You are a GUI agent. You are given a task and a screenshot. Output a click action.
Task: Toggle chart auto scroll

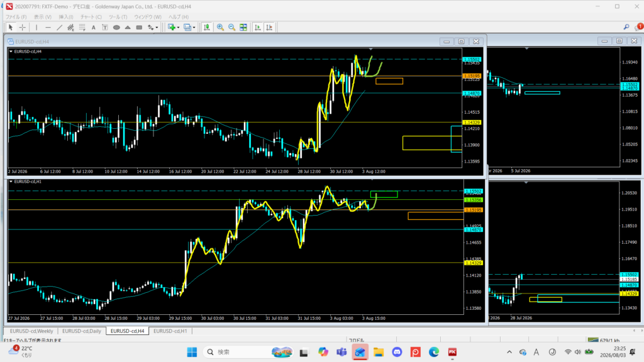(x=257, y=28)
